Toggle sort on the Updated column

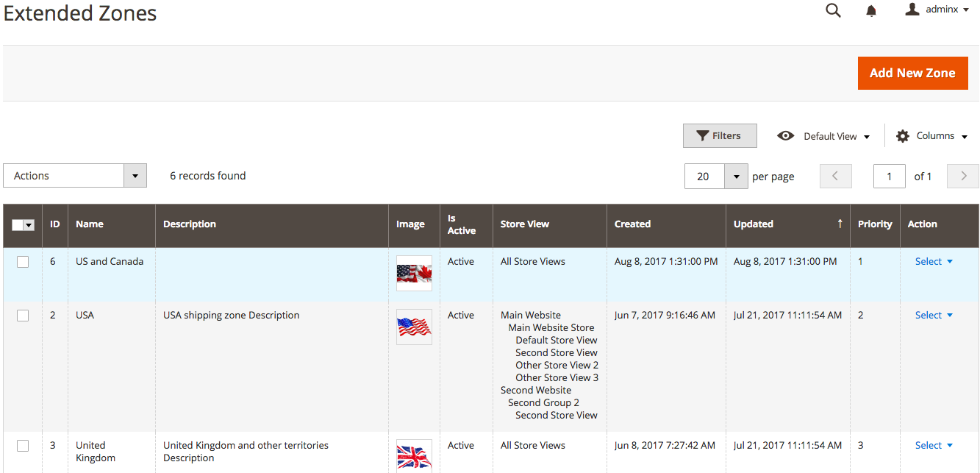coord(788,224)
